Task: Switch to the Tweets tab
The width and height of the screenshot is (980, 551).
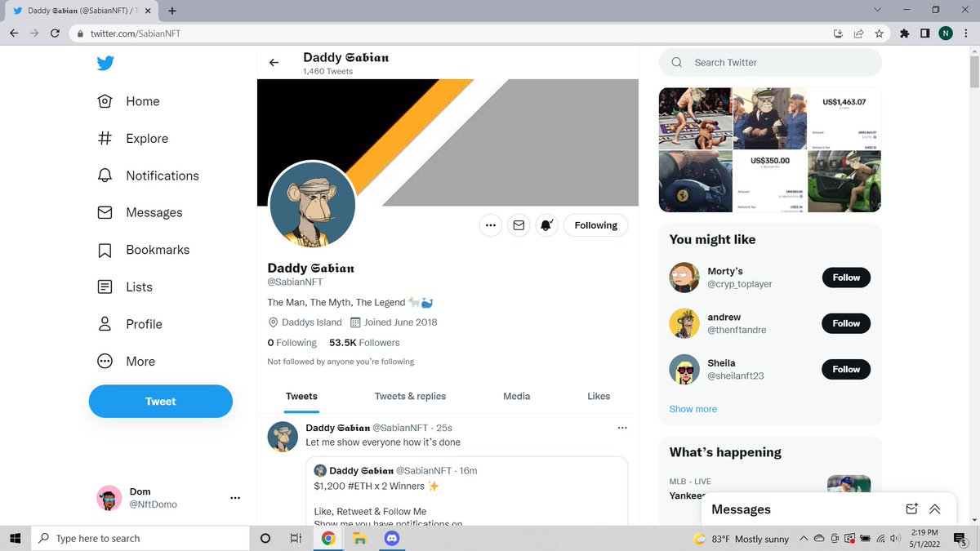Action: click(301, 396)
